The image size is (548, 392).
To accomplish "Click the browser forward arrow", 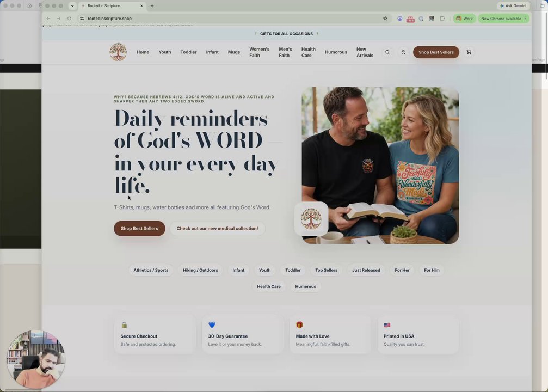I will 59,19.
